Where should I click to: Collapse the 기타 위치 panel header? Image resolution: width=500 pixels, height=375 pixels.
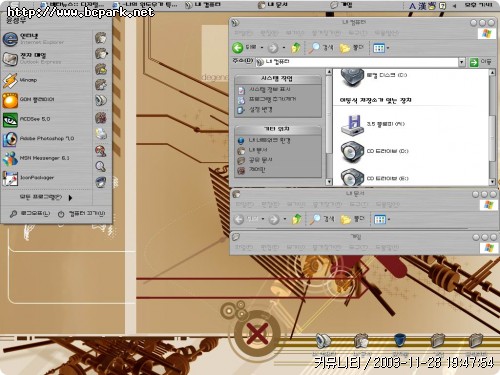click(277, 129)
